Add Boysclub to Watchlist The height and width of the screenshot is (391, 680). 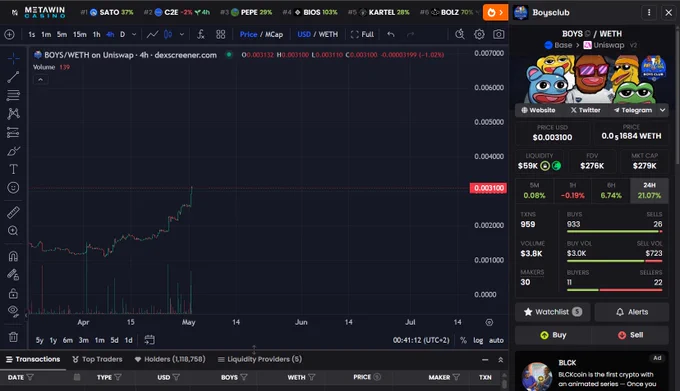point(552,312)
